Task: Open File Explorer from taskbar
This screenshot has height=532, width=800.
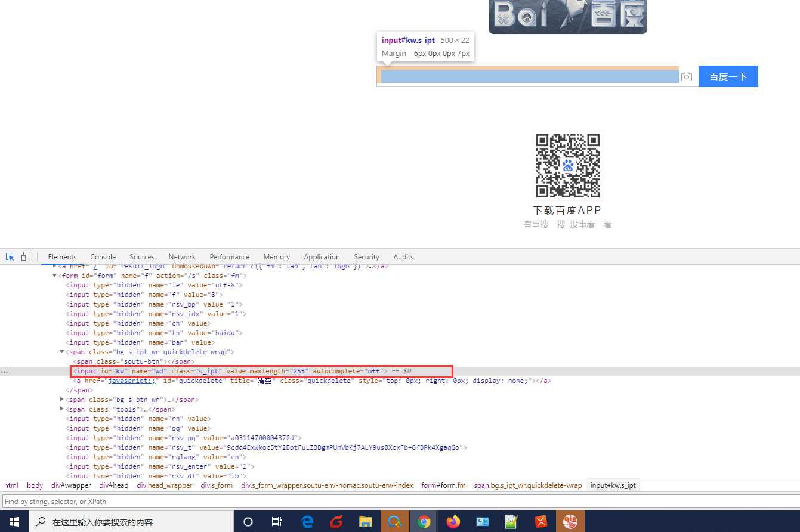Action: tap(366, 521)
